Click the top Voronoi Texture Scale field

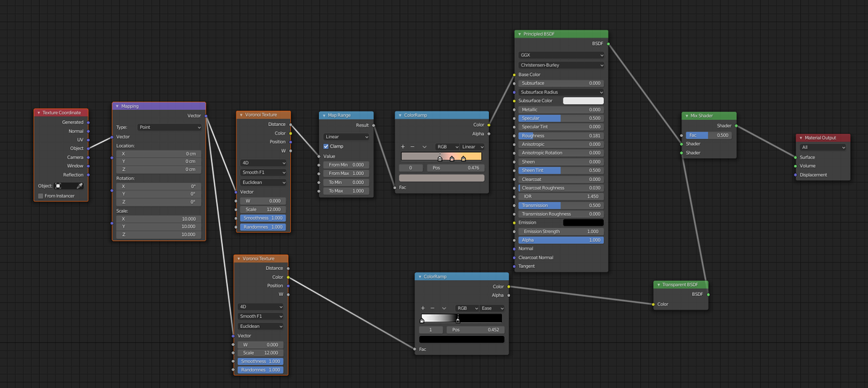262,209
